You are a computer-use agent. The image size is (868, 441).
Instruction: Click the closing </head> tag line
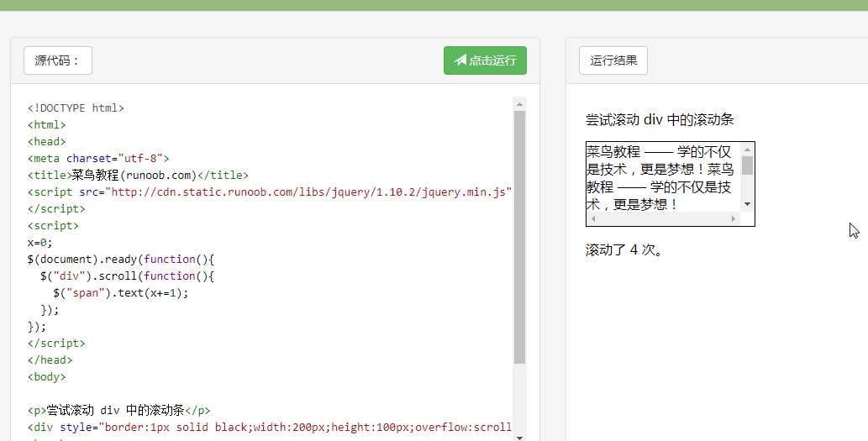(x=50, y=360)
